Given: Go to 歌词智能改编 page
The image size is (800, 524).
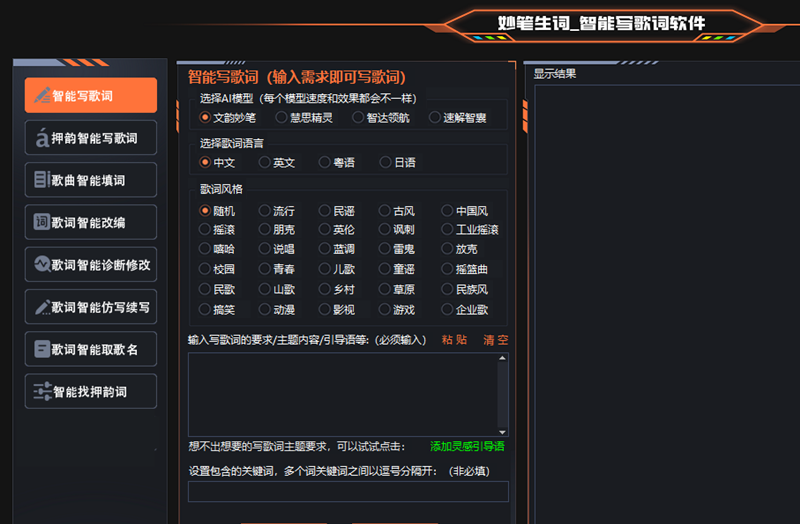Looking at the screenshot, I should pyautogui.click(x=91, y=222).
